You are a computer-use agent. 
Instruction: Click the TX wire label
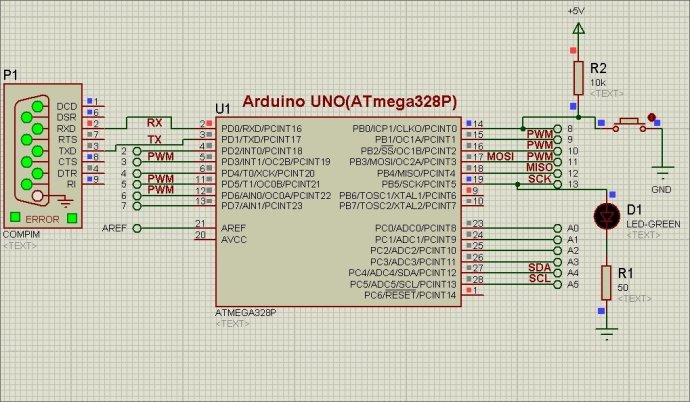coord(154,139)
